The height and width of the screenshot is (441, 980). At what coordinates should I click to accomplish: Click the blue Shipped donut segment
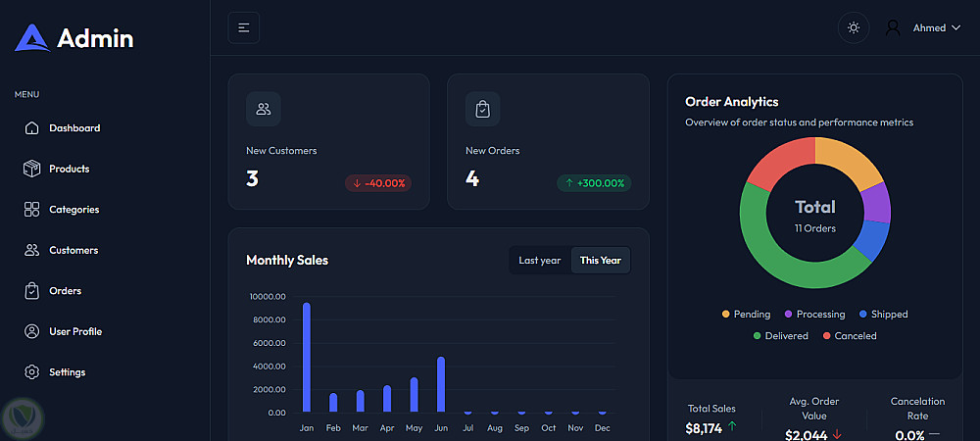click(x=872, y=240)
